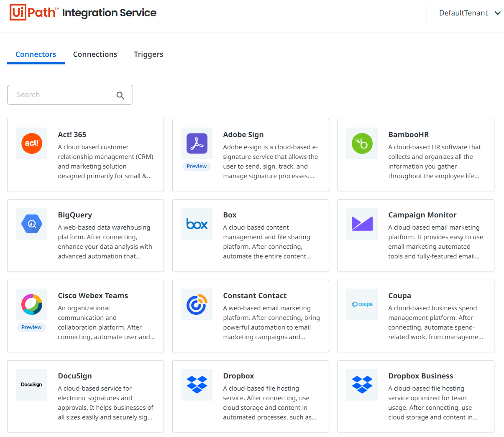Click the Coupa connector logo

pos(362,304)
